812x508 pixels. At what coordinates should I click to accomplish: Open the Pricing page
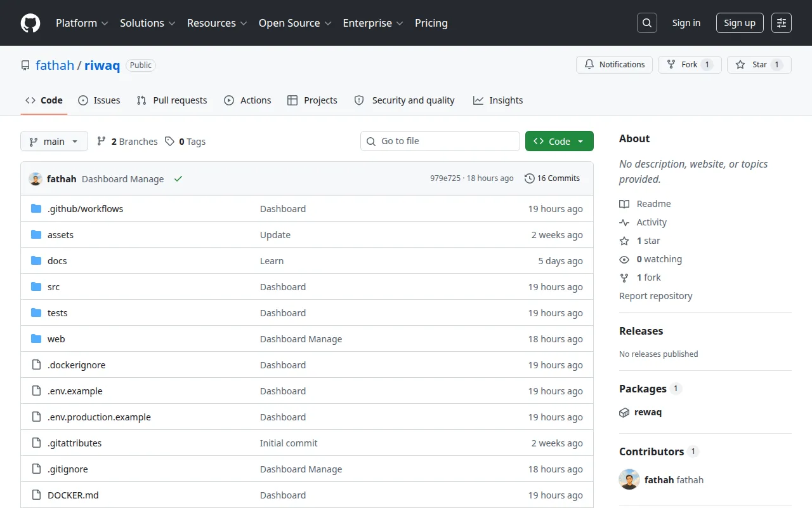click(x=431, y=23)
